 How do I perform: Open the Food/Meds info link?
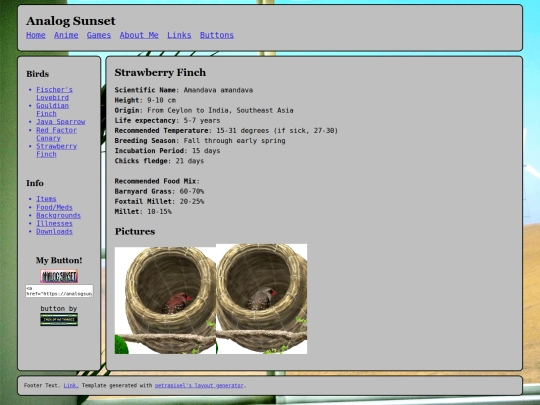point(54,207)
